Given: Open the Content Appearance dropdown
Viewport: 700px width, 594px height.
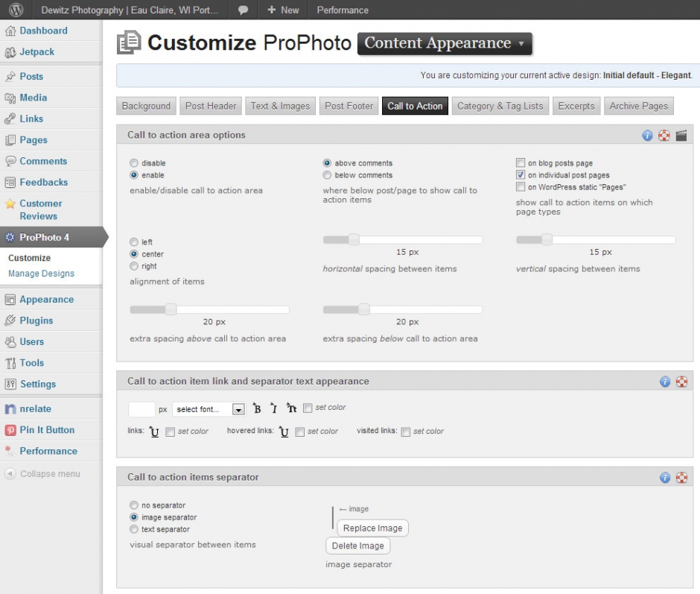Looking at the screenshot, I should 445,43.
